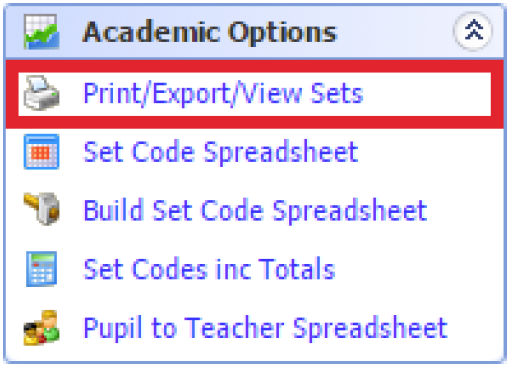The width and height of the screenshot is (508, 367).
Task: Choose Set Codes inc Totals
Action: pos(209,269)
